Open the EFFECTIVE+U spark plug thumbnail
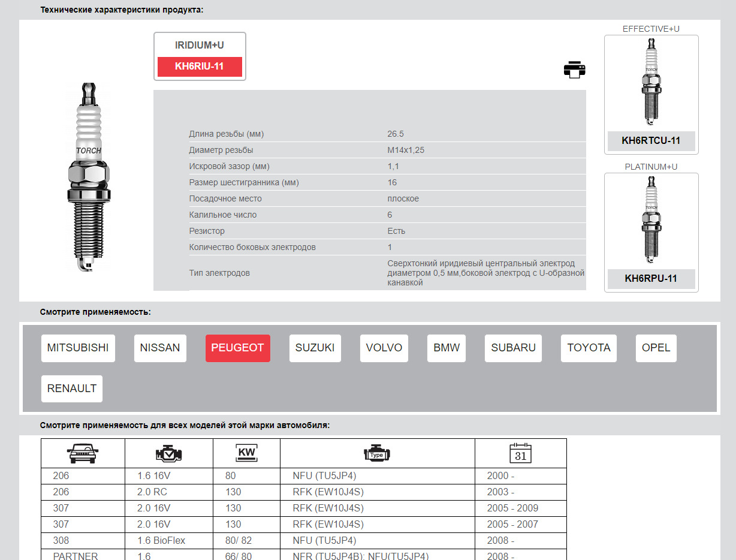The height and width of the screenshot is (560, 736). coord(651,83)
